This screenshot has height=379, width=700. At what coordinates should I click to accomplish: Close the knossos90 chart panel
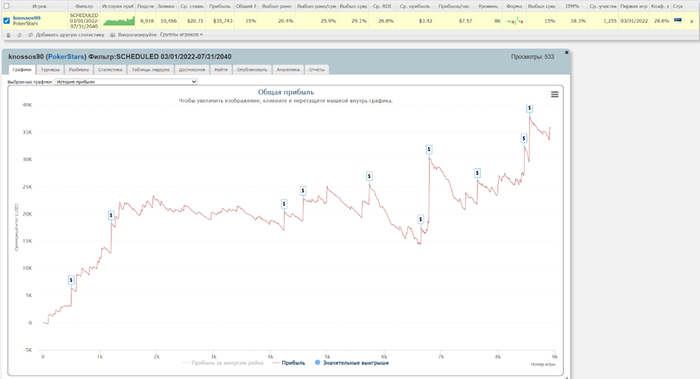567,53
